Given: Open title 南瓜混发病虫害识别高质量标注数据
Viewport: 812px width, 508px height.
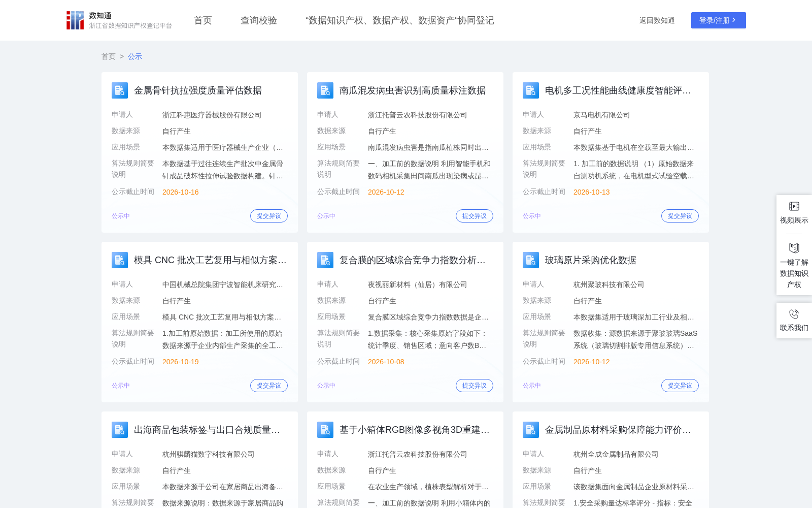Looking at the screenshot, I should click(x=413, y=90).
